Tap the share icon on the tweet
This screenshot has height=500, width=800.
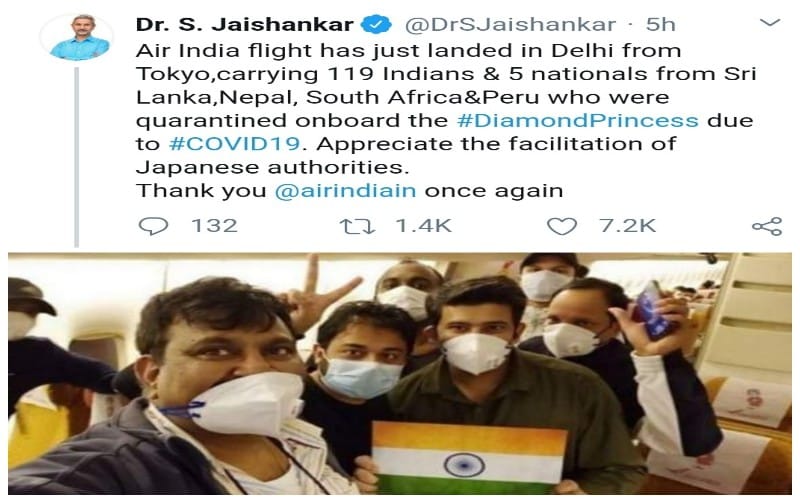coord(767,226)
